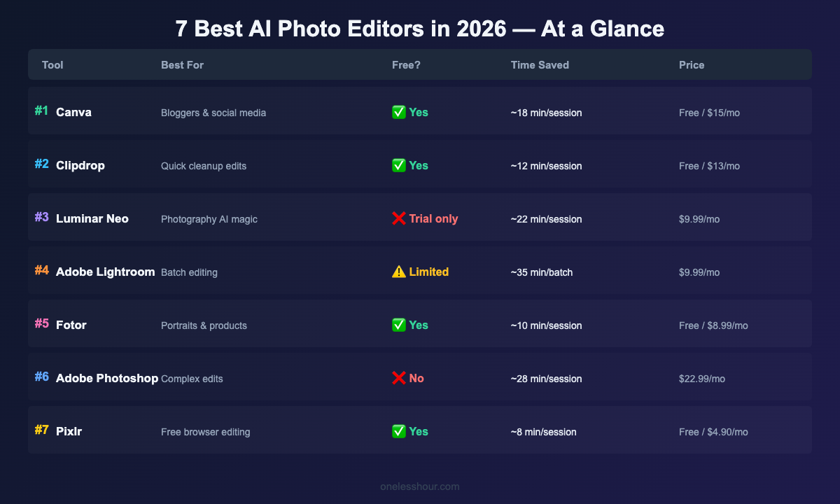
Task: Click 'Portraits & products' text
Action: pos(204,325)
